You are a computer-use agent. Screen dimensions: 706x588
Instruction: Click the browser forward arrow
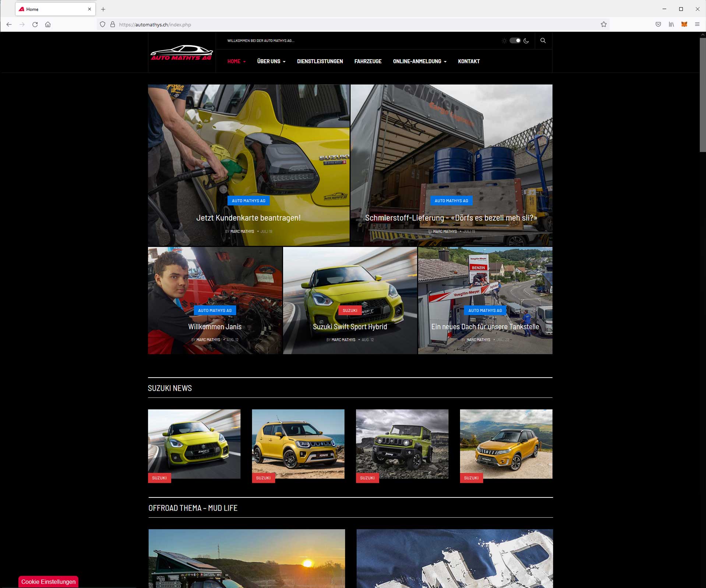(22, 25)
